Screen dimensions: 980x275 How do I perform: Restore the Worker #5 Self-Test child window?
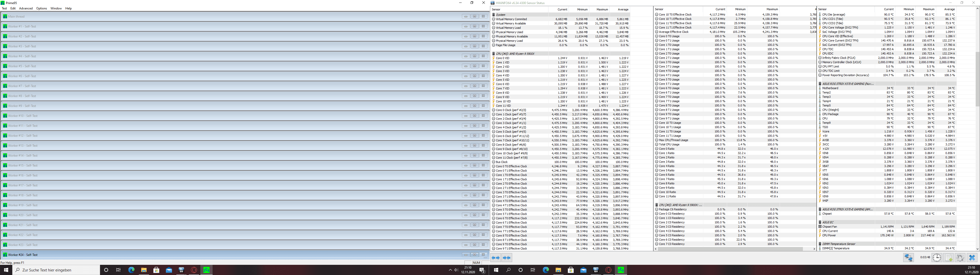pyautogui.click(x=474, y=66)
